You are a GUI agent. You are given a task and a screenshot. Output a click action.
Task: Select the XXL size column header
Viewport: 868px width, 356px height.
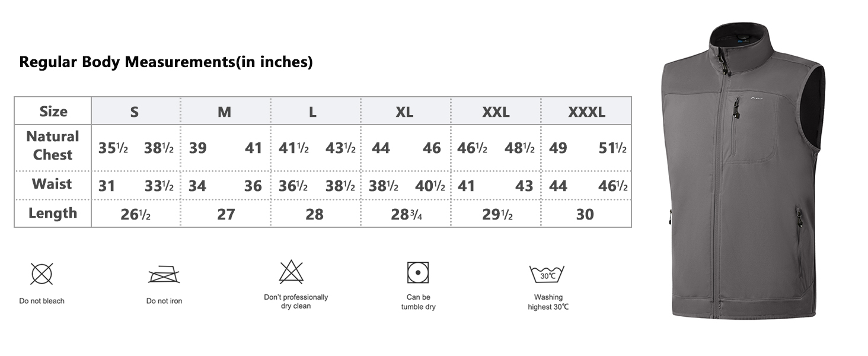click(x=496, y=112)
